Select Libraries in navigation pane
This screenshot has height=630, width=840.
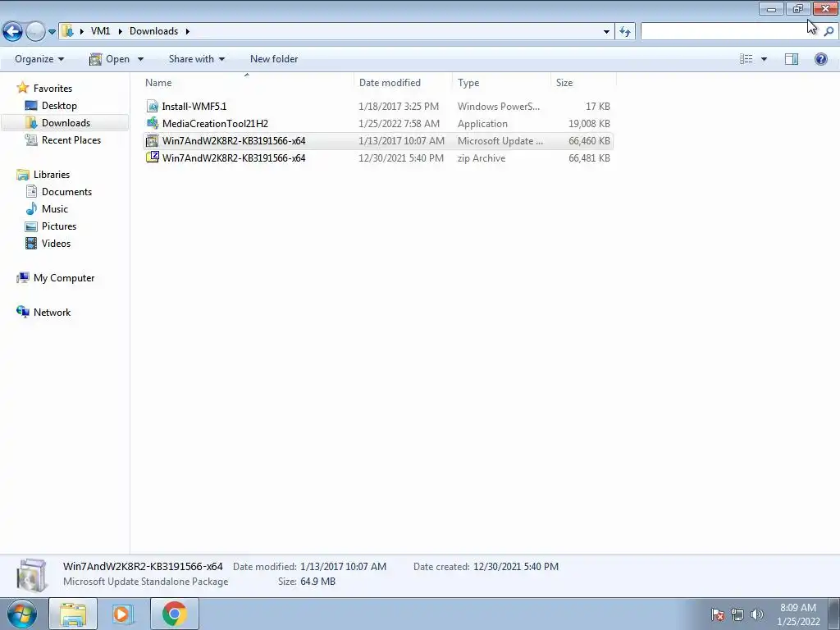click(52, 174)
